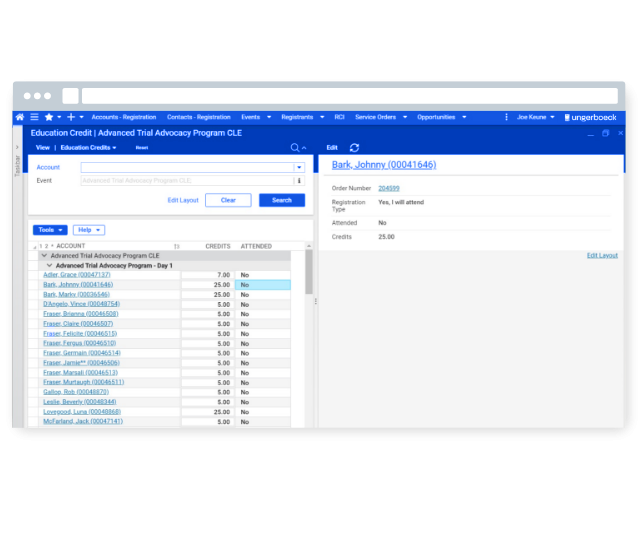The width and height of the screenshot is (640, 540).
Task: Open the Help dropdown button
Action: point(88,230)
